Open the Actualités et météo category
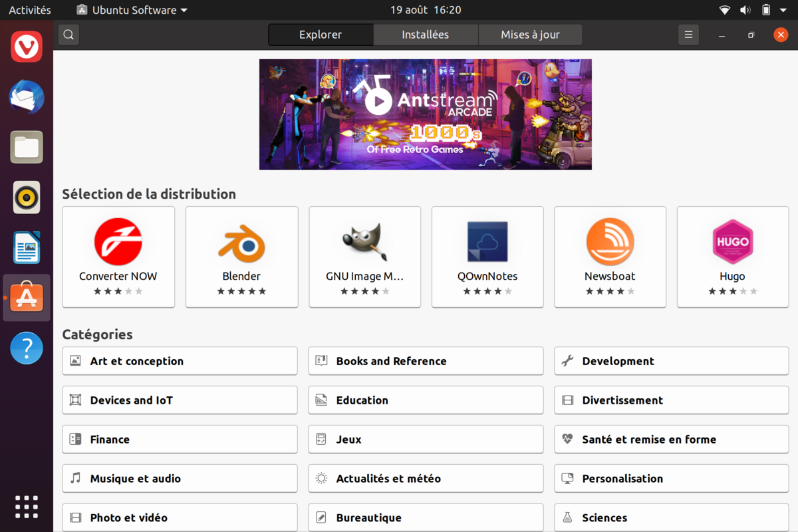This screenshot has width=798, height=532. 426,478
